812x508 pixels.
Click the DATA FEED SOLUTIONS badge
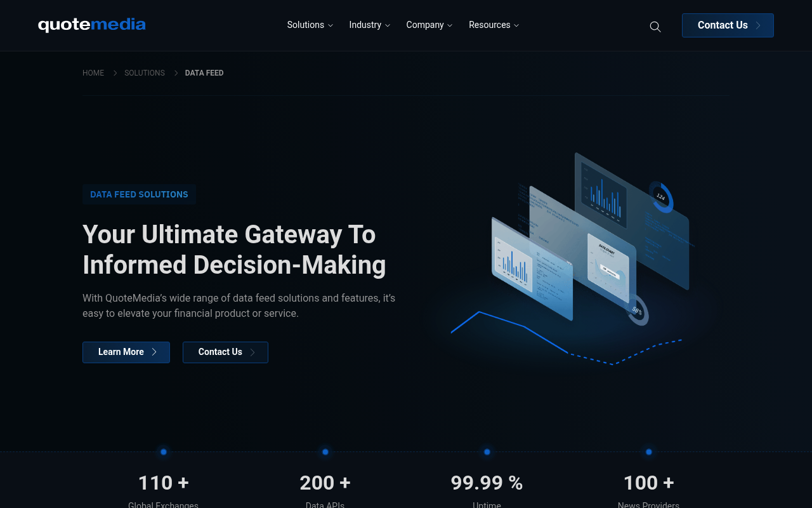139,194
